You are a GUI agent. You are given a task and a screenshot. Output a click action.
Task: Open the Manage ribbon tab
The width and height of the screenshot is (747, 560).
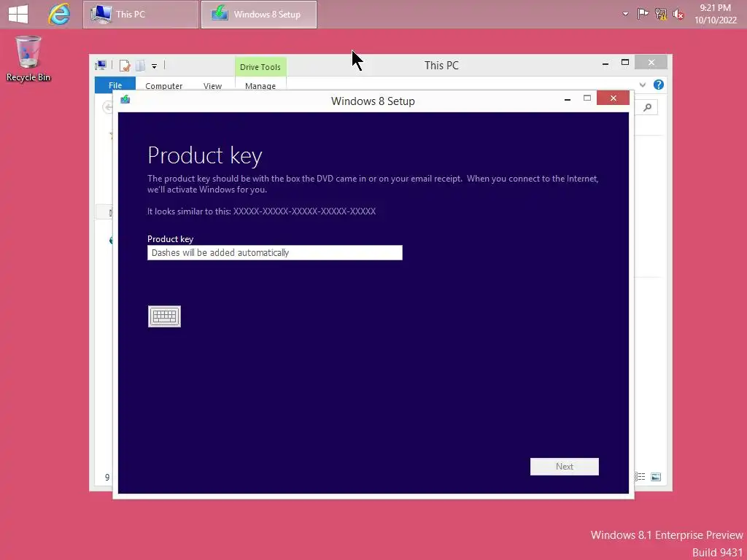(260, 86)
